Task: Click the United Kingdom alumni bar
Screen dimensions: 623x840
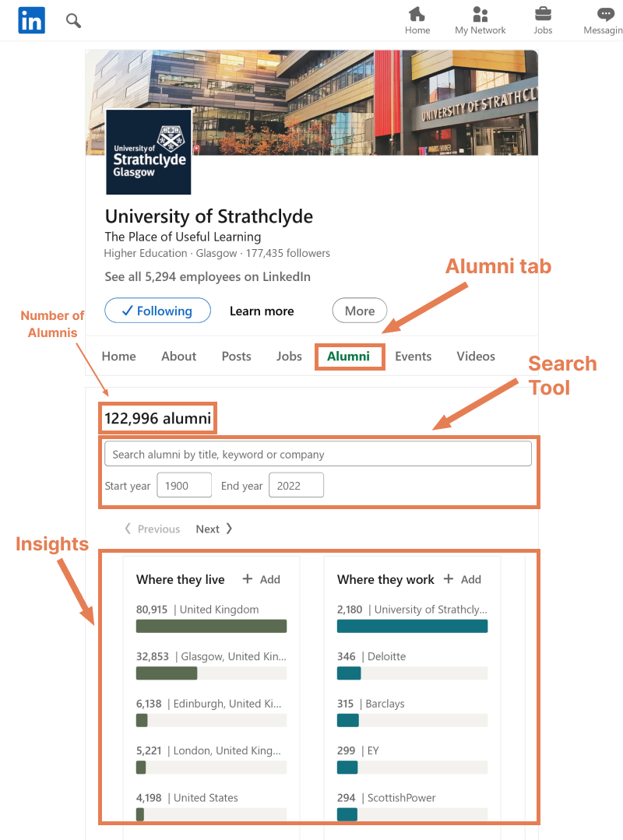Action: coord(211,625)
